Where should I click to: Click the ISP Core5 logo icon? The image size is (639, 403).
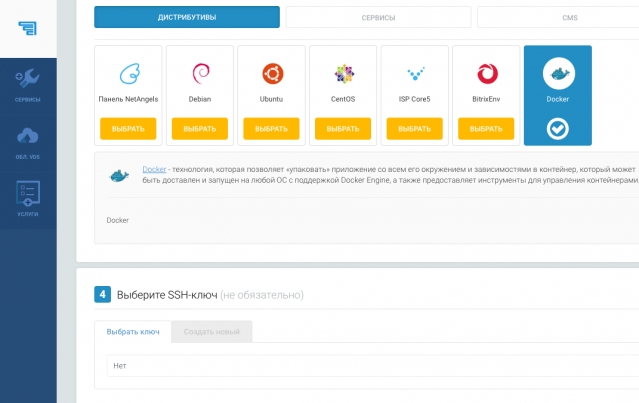click(416, 74)
